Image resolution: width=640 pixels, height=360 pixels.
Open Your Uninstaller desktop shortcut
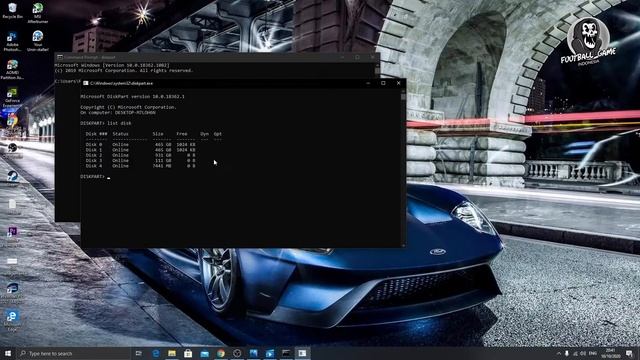[38, 42]
